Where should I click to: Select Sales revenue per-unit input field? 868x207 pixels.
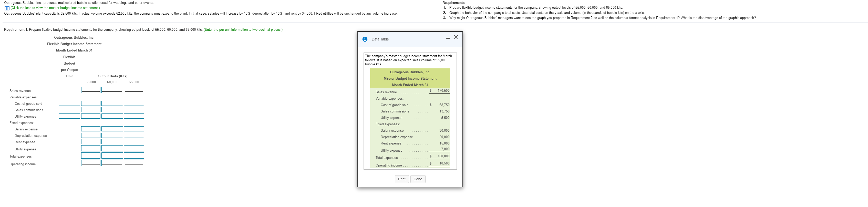tap(69, 90)
